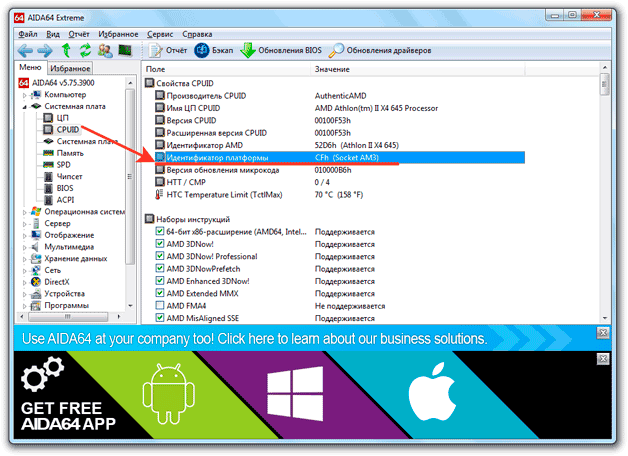Select the Сеть tree node

tap(46, 270)
